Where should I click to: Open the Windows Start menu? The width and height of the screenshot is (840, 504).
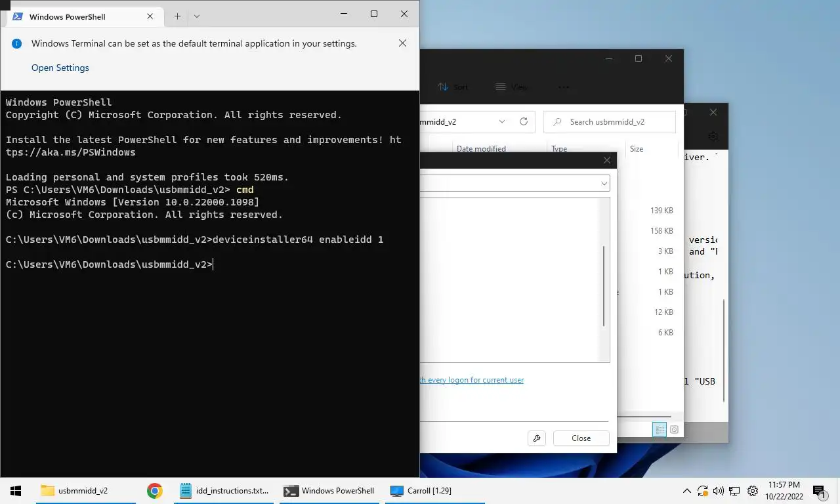point(16,490)
